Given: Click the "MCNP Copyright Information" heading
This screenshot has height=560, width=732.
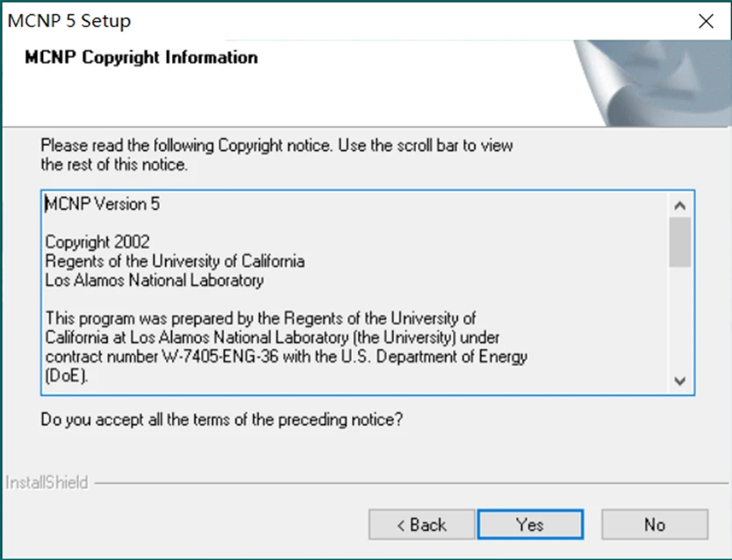Looking at the screenshot, I should click(141, 58).
